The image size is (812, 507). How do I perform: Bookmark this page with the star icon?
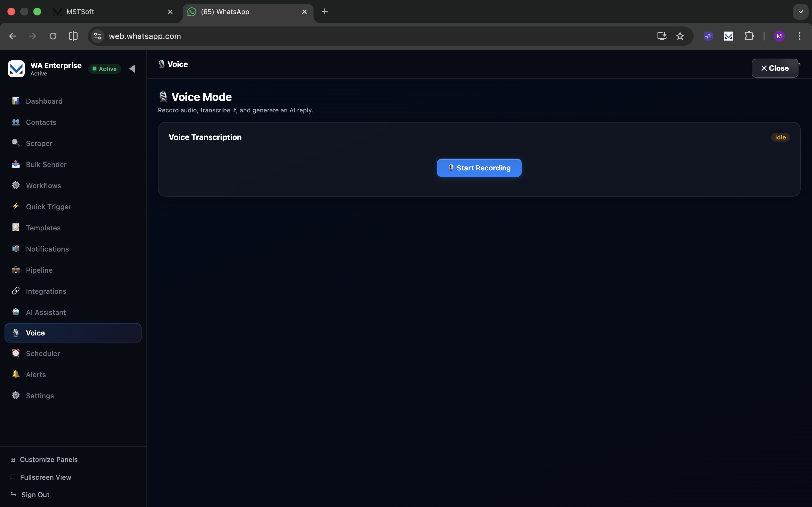(680, 36)
